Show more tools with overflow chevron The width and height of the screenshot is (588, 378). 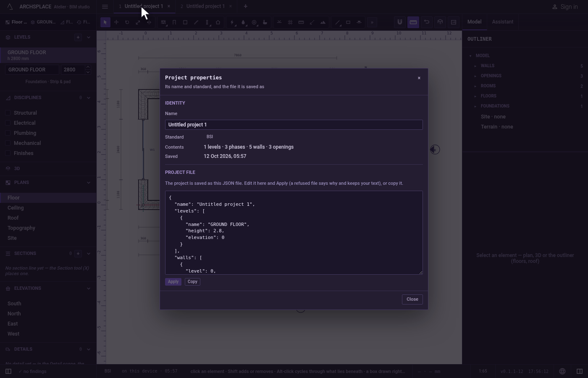coord(372,22)
